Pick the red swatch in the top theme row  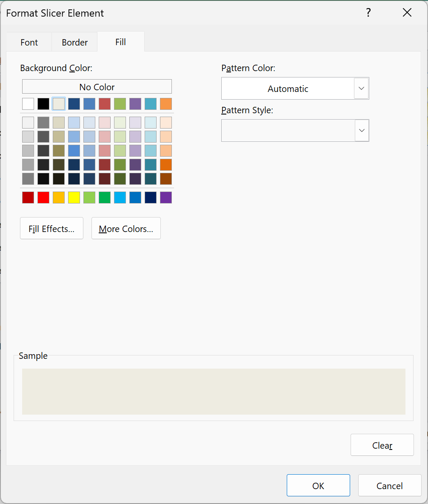tap(105, 104)
